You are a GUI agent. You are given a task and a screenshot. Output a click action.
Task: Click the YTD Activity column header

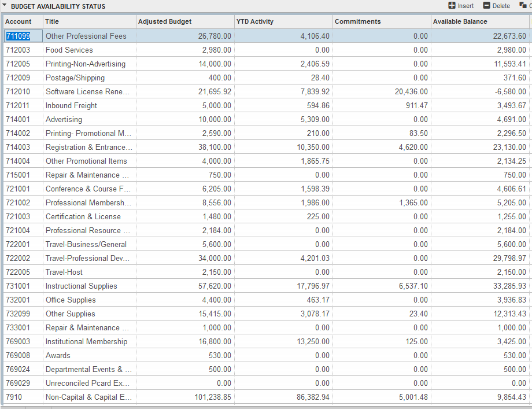tap(284, 21)
